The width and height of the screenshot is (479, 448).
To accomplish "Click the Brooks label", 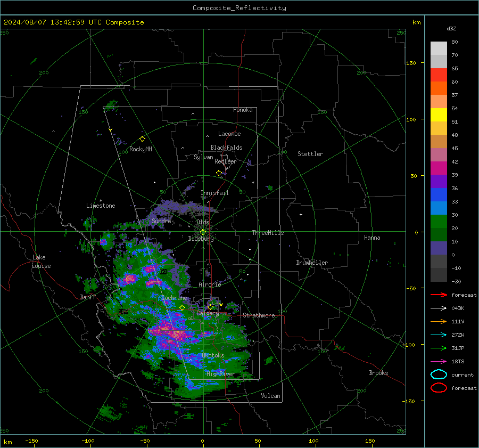I will (378, 373).
